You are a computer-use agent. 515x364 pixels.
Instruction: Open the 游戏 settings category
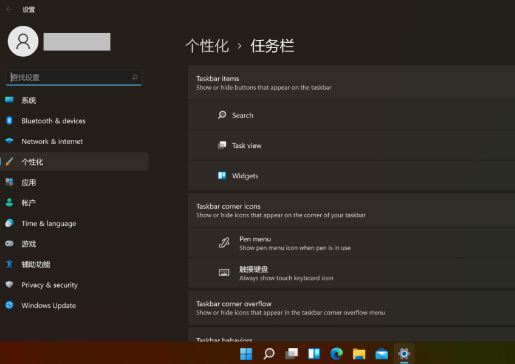coord(74,244)
